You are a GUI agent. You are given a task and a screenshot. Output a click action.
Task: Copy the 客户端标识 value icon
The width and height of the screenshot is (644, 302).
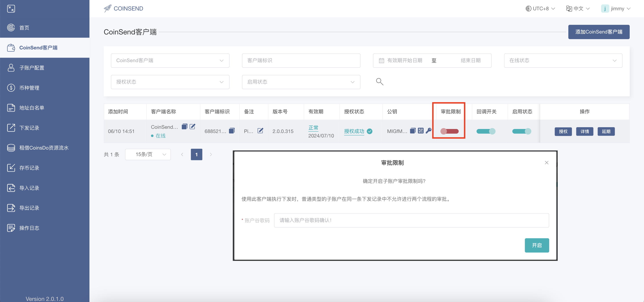[232, 131]
